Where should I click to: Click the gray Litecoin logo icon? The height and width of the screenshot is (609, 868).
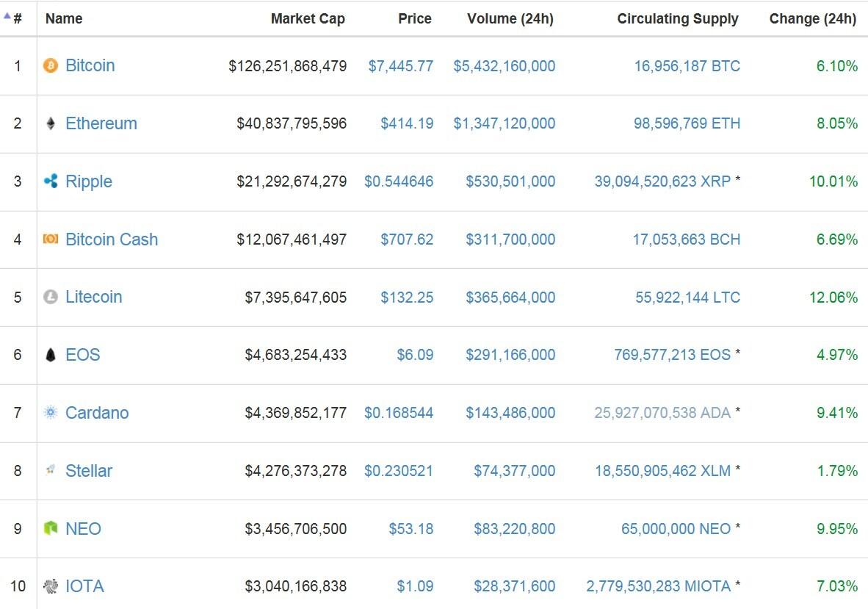click(x=50, y=297)
